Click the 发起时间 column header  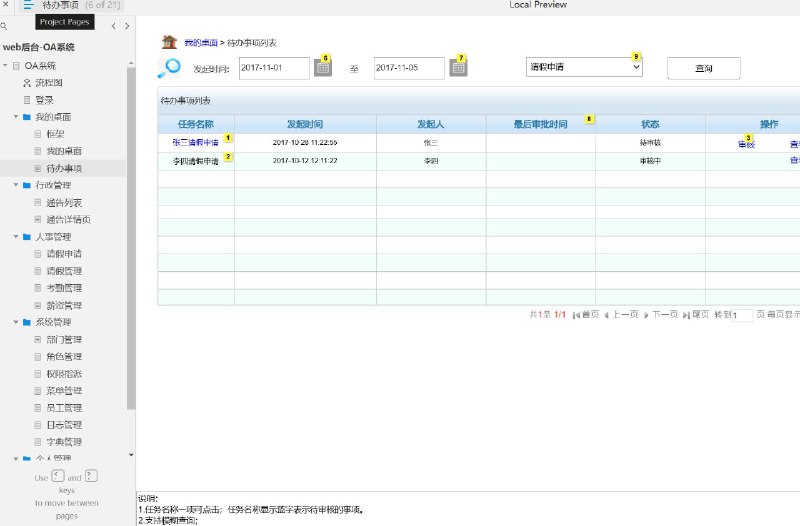305,124
